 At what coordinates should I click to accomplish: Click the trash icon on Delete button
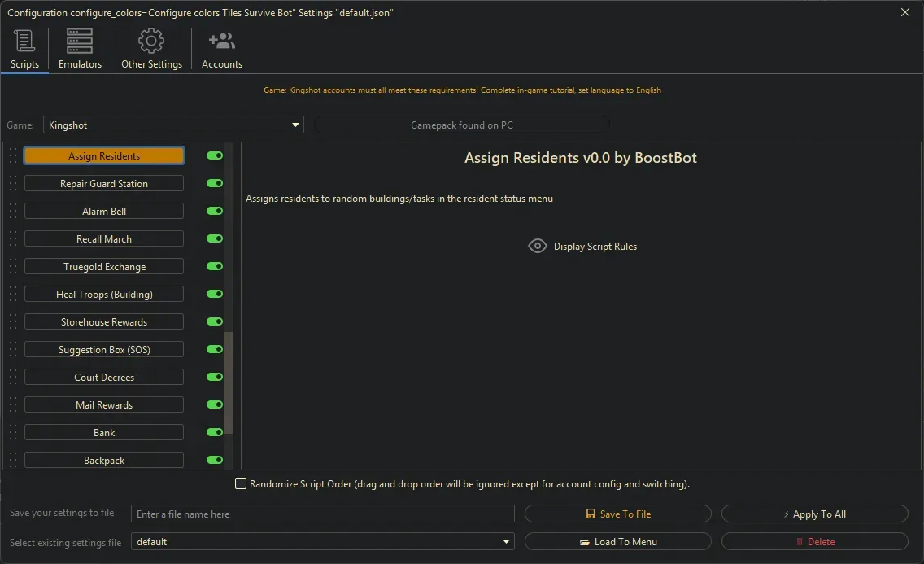801,541
